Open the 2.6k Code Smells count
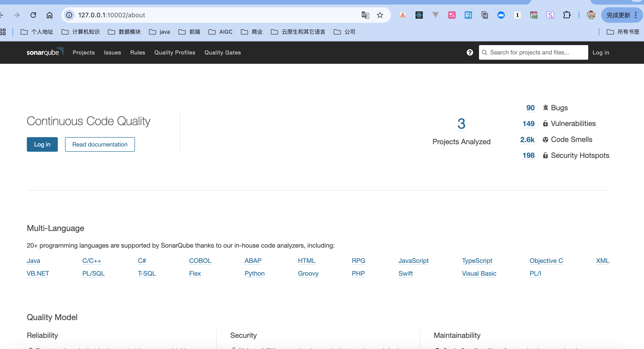Viewport: 644px width, 349px height. click(x=527, y=139)
